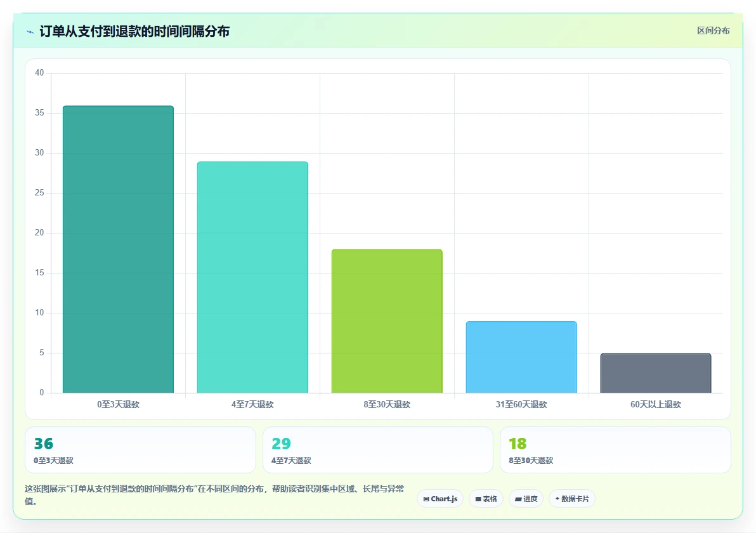Click the x-axis label 0至3天退款
The height and width of the screenshot is (533, 756).
(118, 404)
